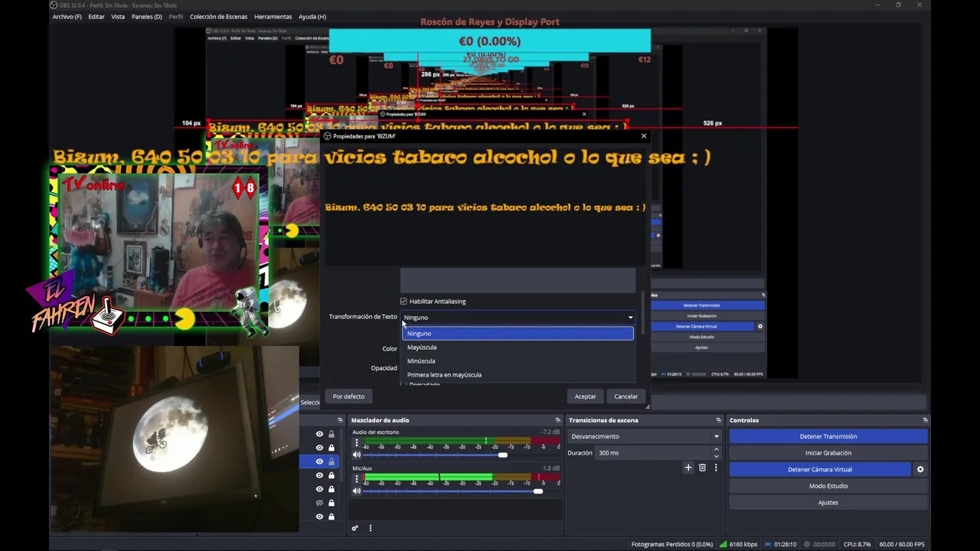The width and height of the screenshot is (980, 551).
Task: Increase Duración with the up arrow
Action: [717, 449]
